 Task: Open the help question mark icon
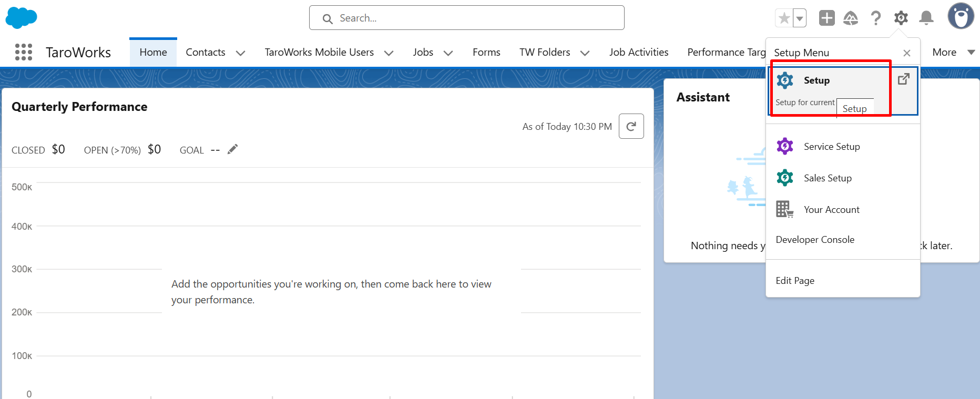point(876,18)
